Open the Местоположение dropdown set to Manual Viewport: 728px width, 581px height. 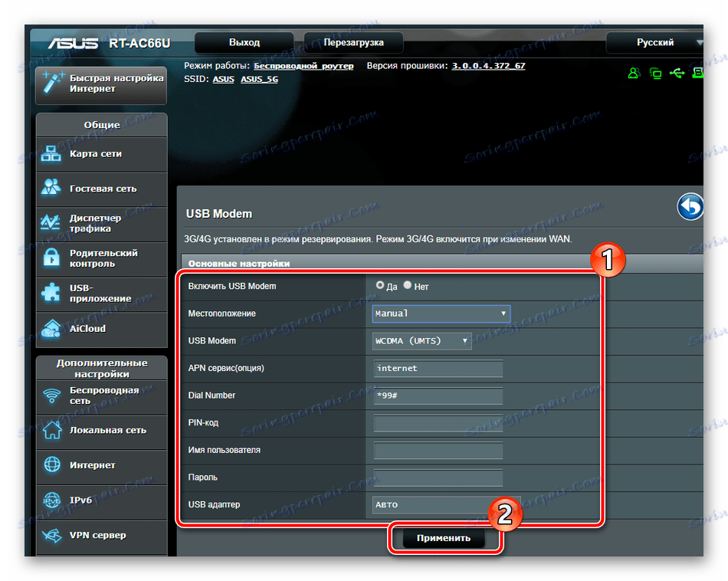[x=441, y=313]
